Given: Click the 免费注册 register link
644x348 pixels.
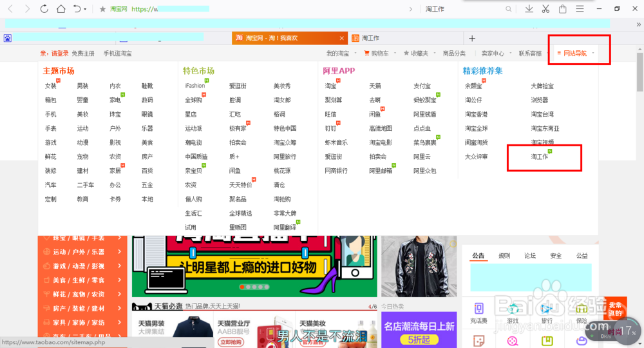Looking at the screenshot, I should coord(83,53).
